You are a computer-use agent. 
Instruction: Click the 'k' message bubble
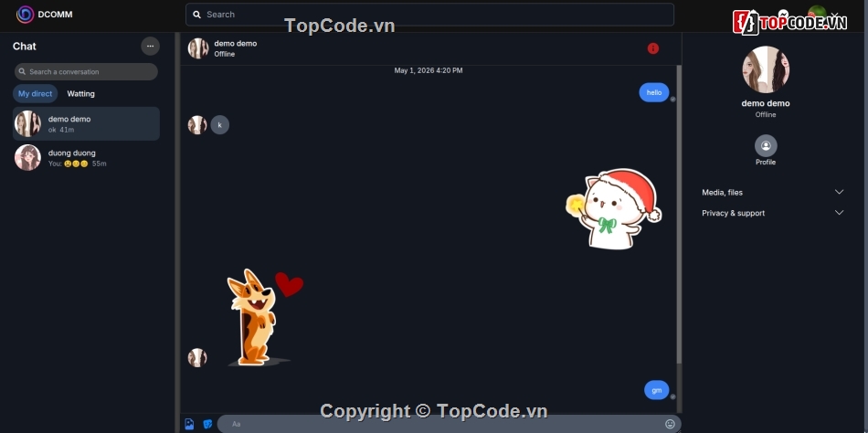[x=220, y=125]
